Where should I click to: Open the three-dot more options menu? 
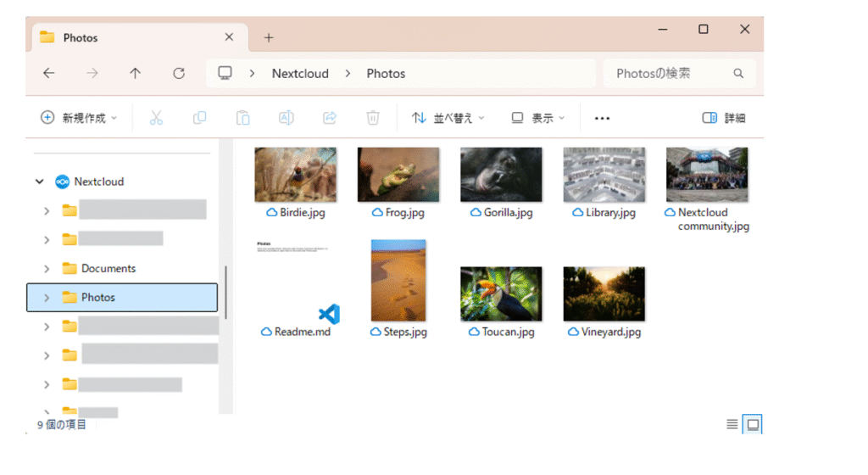pos(603,118)
